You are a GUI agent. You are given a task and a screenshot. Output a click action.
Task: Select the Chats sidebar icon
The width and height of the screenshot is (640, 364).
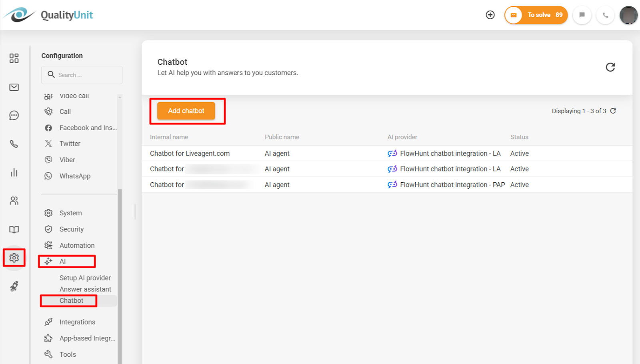[x=14, y=115]
